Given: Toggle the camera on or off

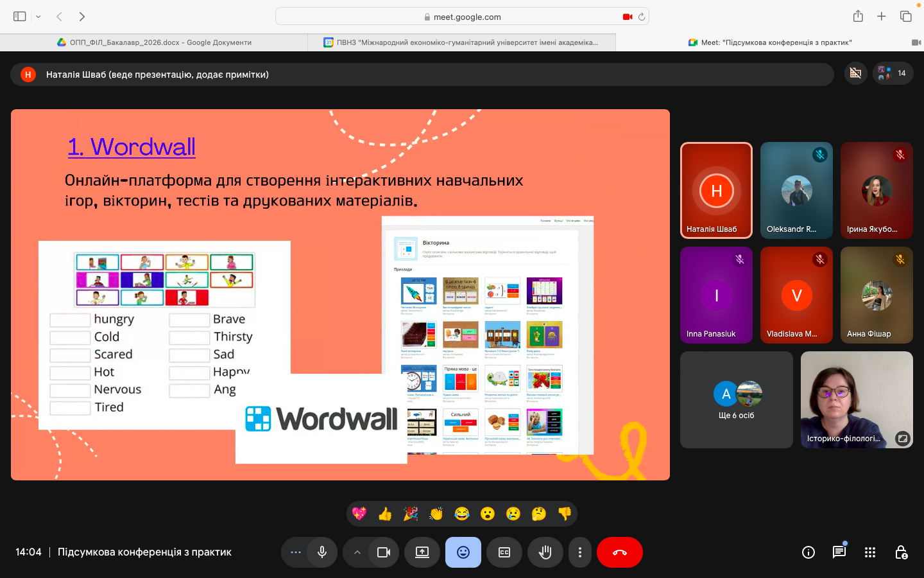Looking at the screenshot, I should 384,552.
